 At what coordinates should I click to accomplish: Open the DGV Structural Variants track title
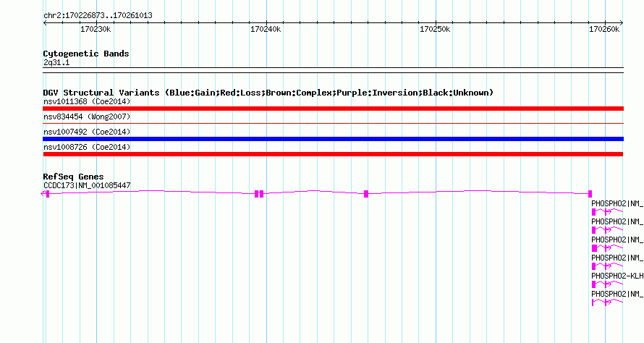pyautogui.click(x=268, y=93)
